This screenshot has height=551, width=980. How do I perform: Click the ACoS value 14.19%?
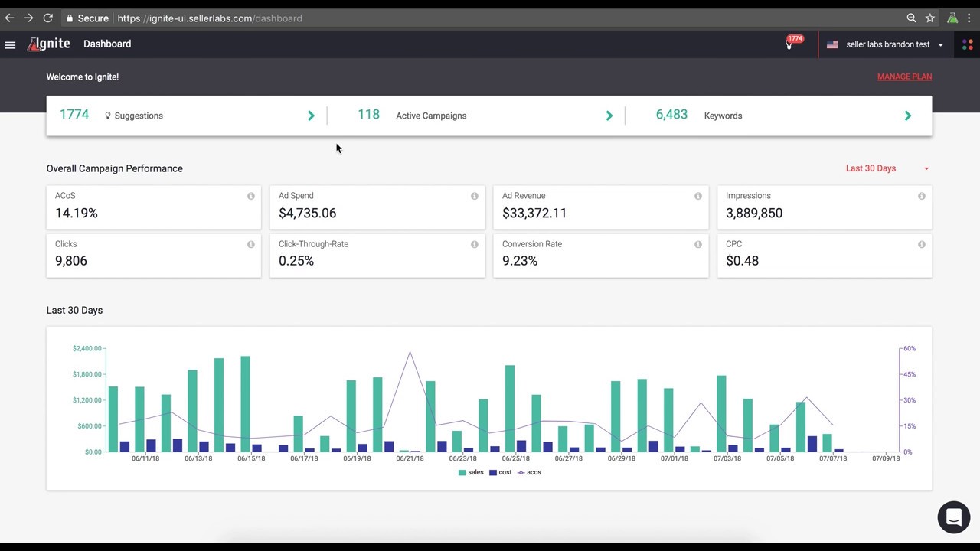pyautogui.click(x=77, y=214)
